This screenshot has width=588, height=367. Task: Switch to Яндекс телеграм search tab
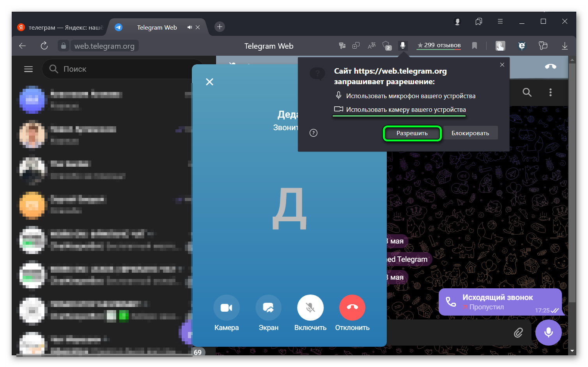point(60,27)
